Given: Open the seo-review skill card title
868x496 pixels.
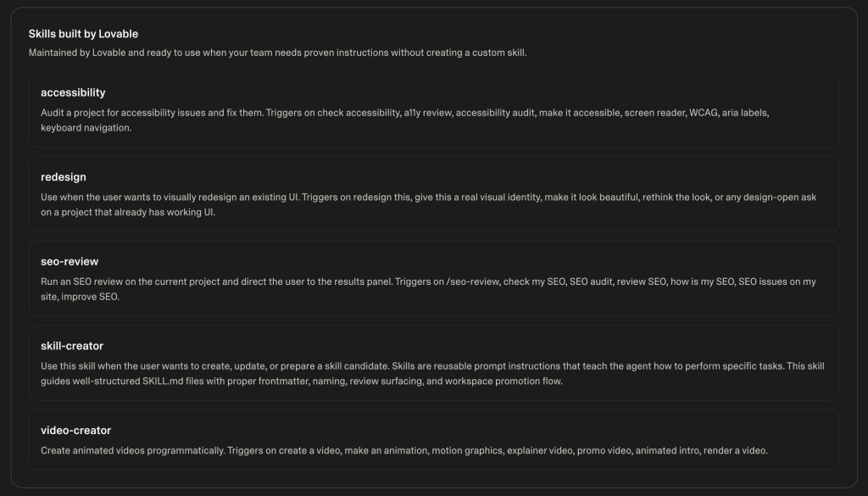Looking at the screenshot, I should click(70, 261).
